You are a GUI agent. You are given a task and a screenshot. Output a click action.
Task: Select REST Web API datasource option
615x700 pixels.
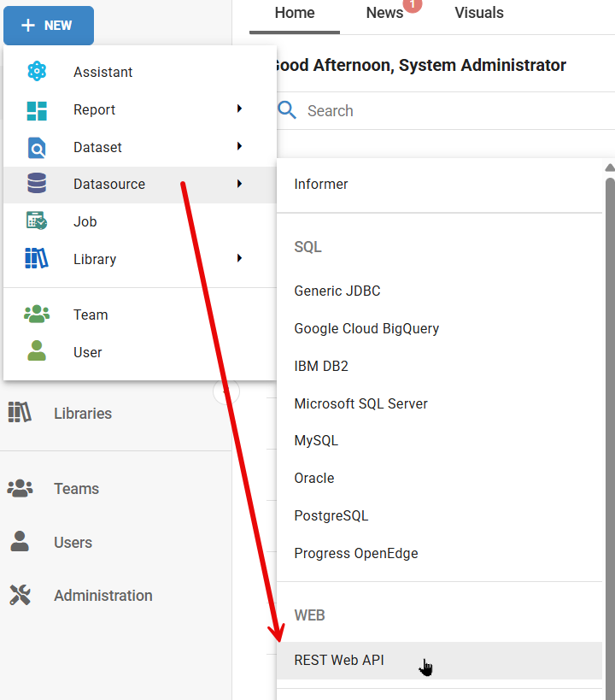pyautogui.click(x=339, y=660)
